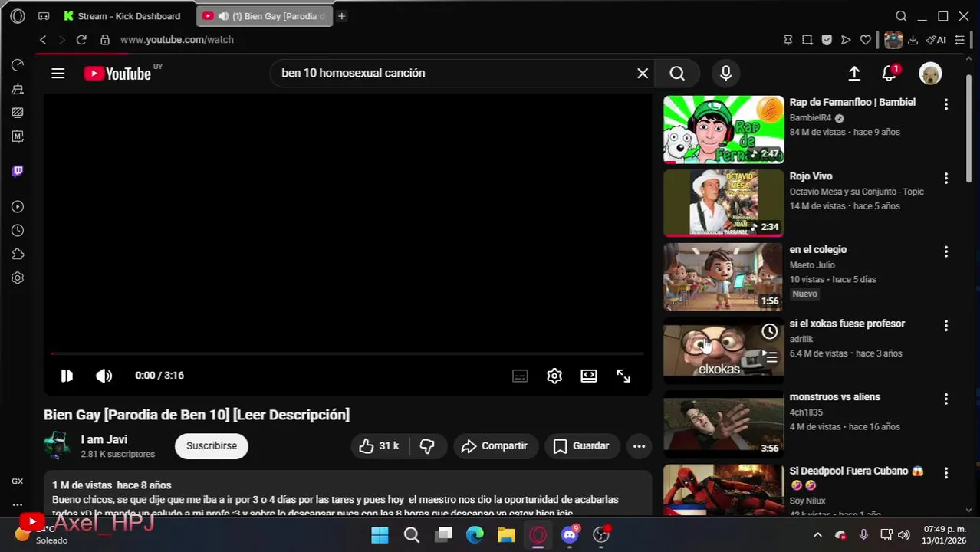Open options for monstruos vs aliens video

(945, 399)
